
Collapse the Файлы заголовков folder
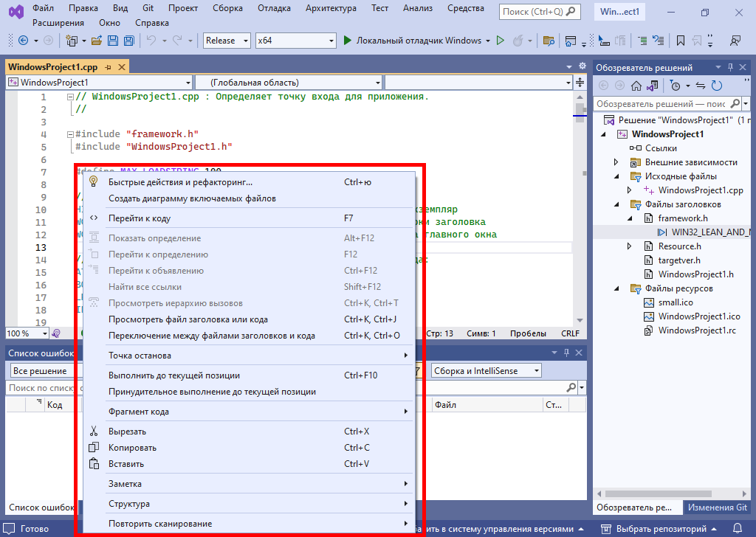tap(616, 204)
